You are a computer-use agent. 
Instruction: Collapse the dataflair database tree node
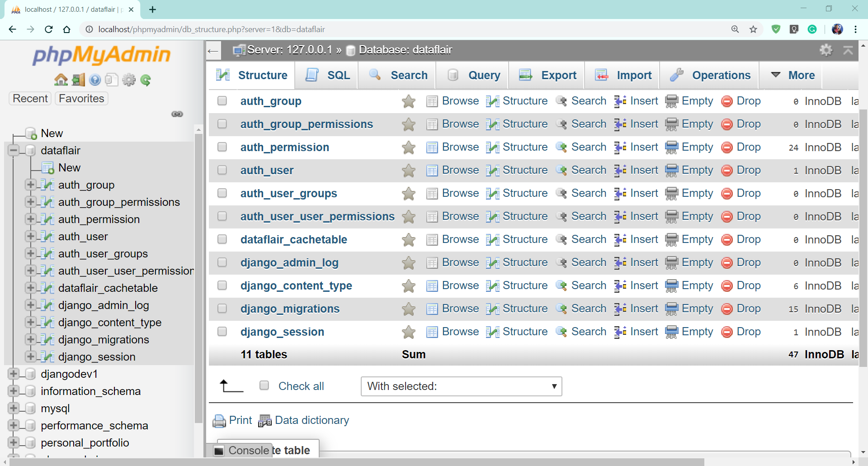point(14,150)
